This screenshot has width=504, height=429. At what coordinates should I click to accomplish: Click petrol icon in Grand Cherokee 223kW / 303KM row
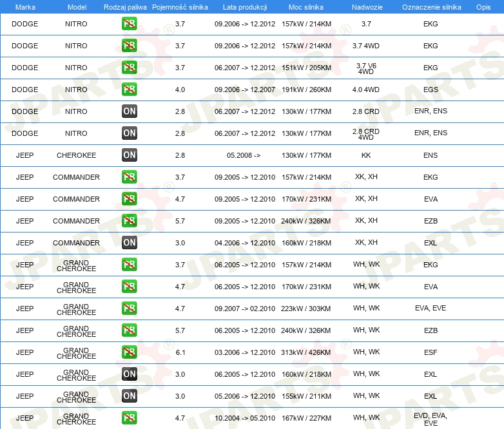click(129, 308)
